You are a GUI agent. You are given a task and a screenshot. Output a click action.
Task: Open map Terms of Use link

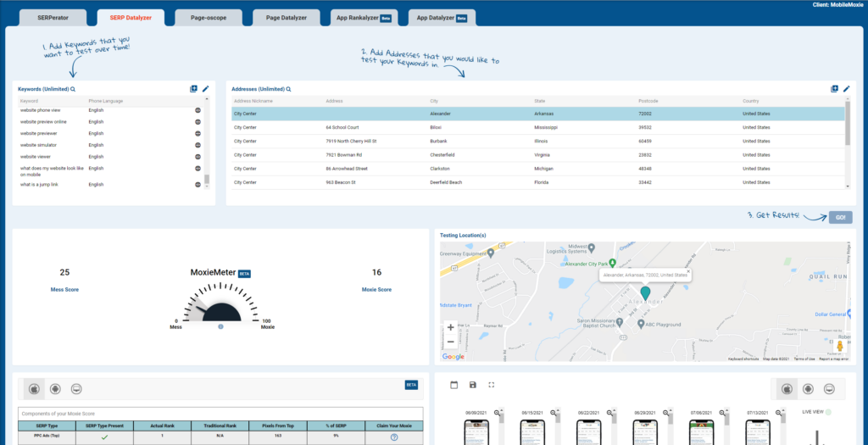804,359
